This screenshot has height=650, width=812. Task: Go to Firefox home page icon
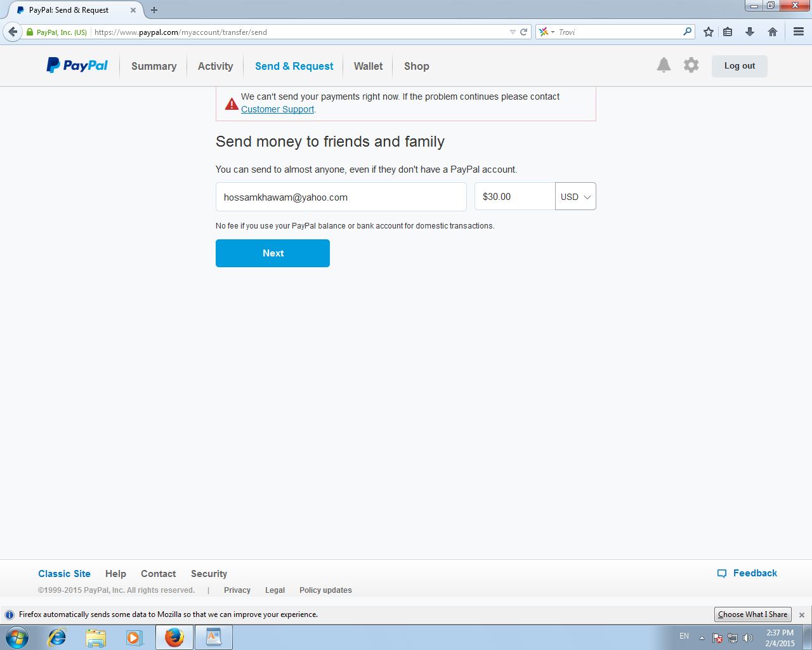[x=773, y=32]
